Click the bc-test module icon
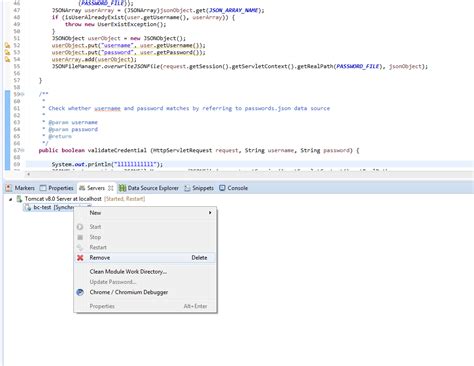 28,207
